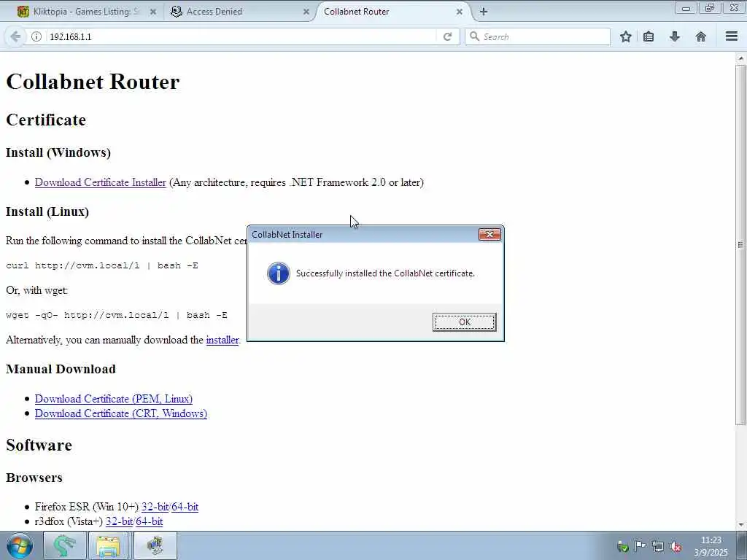
Task: Close the Kliktopia tab
Action: coord(153,12)
